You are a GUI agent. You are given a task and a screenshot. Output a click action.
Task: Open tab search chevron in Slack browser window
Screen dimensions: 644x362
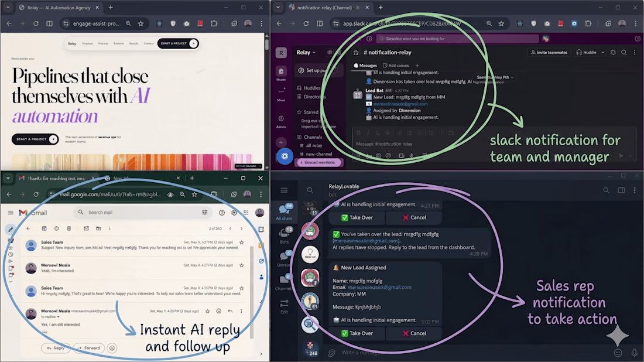pos(278,8)
